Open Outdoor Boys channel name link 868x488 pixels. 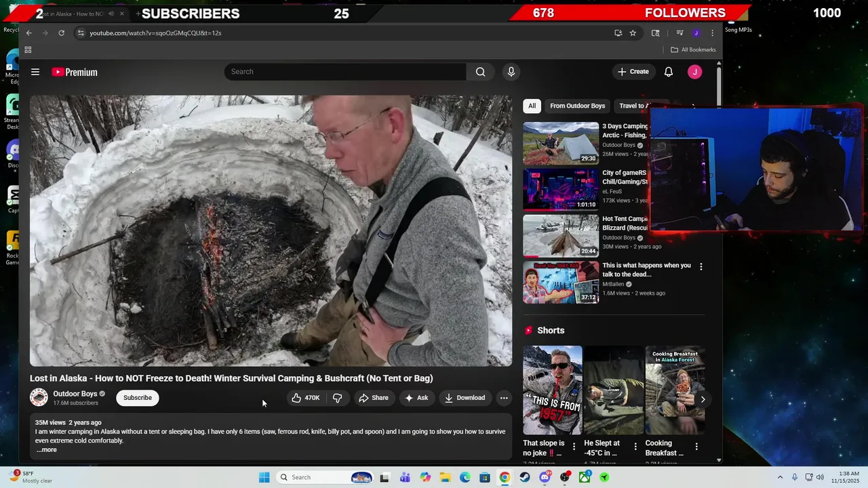[x=75, y=394]
